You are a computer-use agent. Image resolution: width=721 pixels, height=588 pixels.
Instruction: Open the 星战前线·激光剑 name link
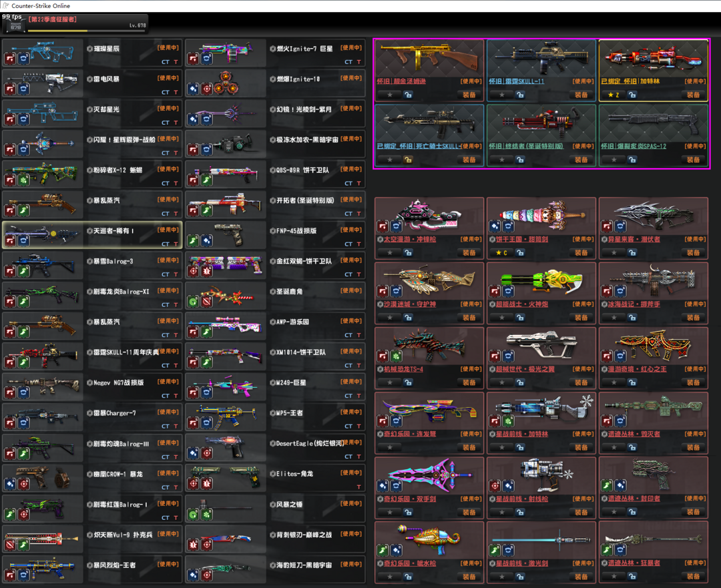522,563
